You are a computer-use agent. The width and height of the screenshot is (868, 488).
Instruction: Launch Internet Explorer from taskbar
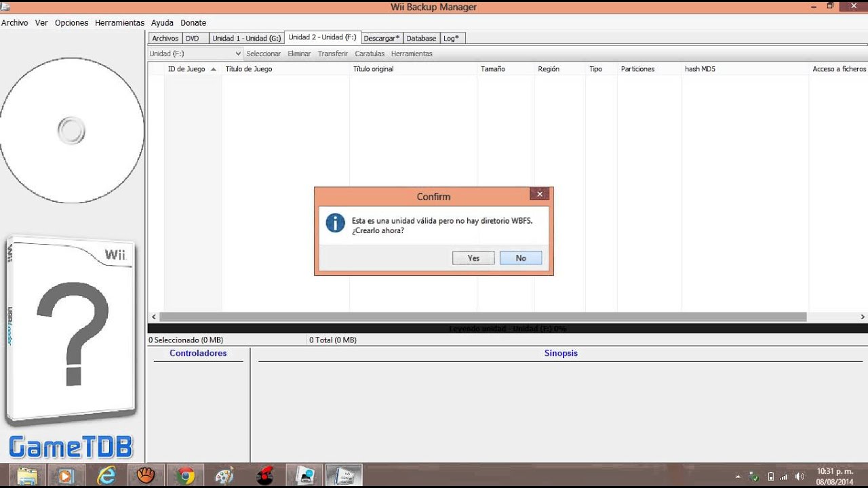pyautogui.click(x=106, y=476)
